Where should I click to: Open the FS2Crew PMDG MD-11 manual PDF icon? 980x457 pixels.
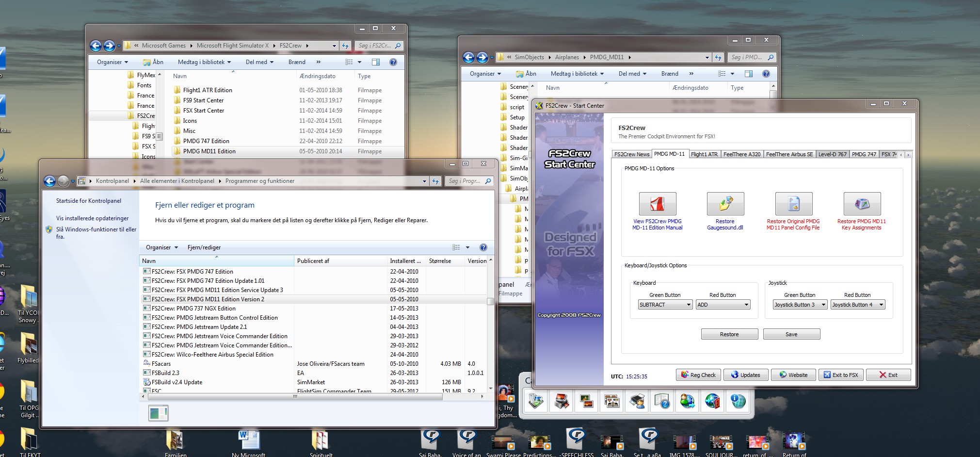[657, 204]
